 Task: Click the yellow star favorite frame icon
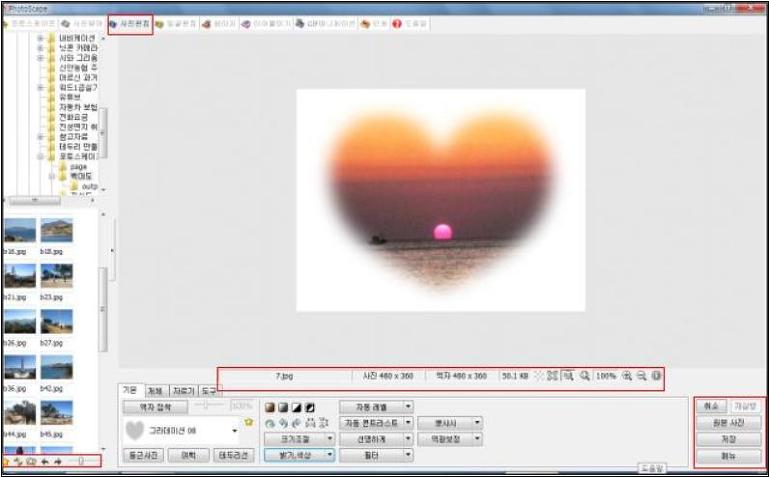click(x=248, y=423)
